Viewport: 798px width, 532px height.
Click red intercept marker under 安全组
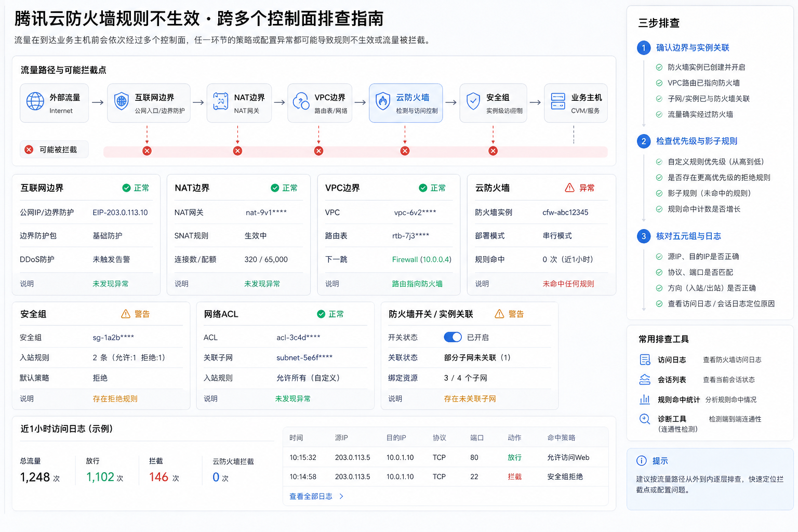point(493,151)
